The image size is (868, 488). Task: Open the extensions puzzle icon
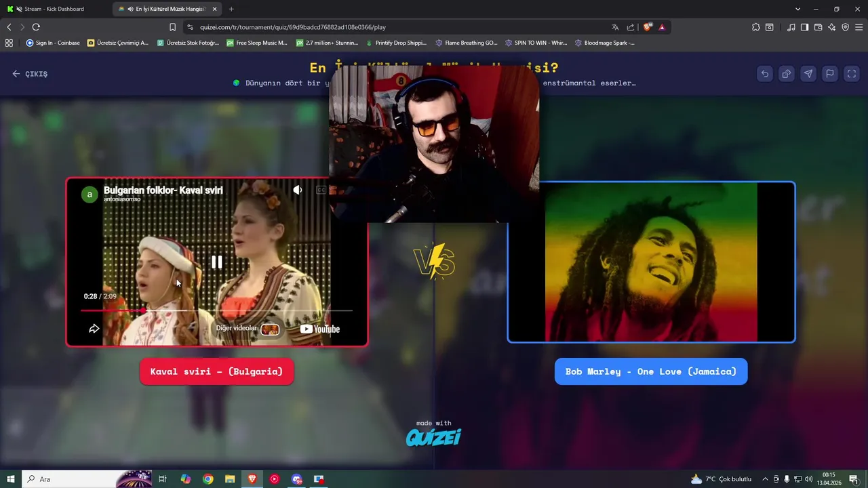click(755, 27)
